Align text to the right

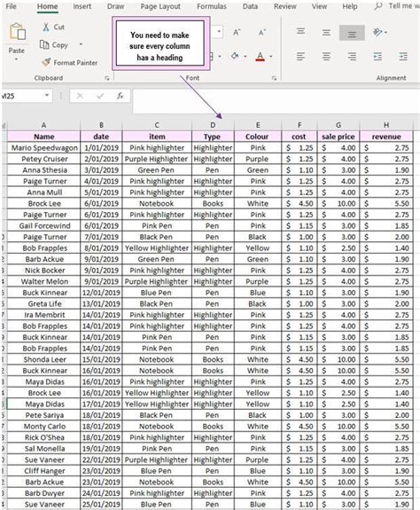pyautogui.click(x=352, y=57)
